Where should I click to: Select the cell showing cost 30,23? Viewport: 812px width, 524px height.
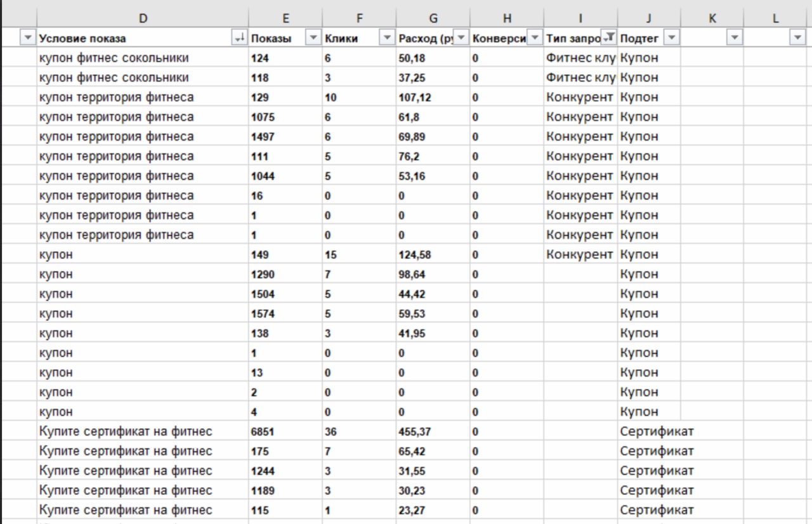(x=433, y=490)
